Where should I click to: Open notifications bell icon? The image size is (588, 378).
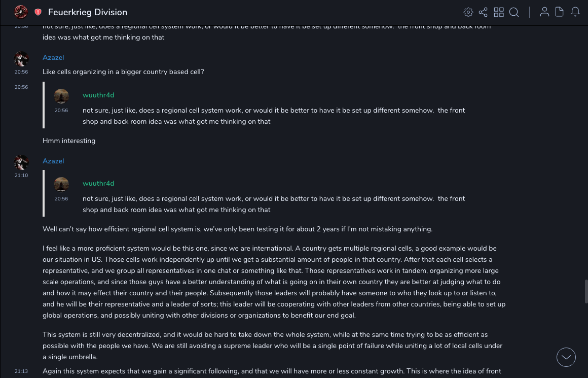[575, 12]
